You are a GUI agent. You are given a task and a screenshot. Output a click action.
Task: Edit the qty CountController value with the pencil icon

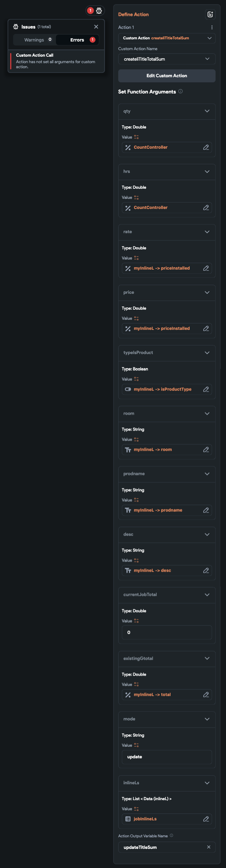coord(206,147)
